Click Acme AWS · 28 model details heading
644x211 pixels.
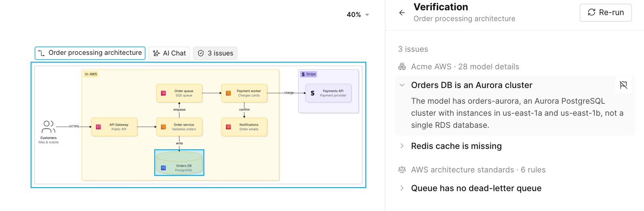point(465,67)
